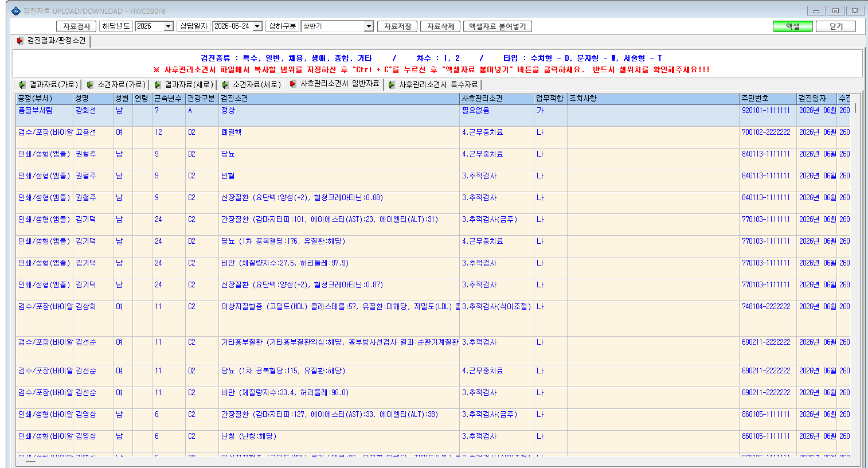Click green arrow icon of 결과자료(가로) tab
This screenshot has width=868, height=468.
coord(22,84)
